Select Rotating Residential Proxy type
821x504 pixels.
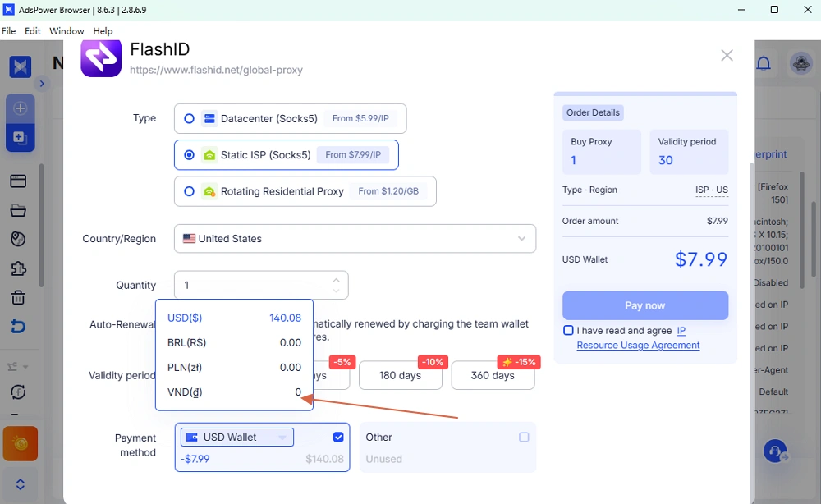(x=305, y=191)
